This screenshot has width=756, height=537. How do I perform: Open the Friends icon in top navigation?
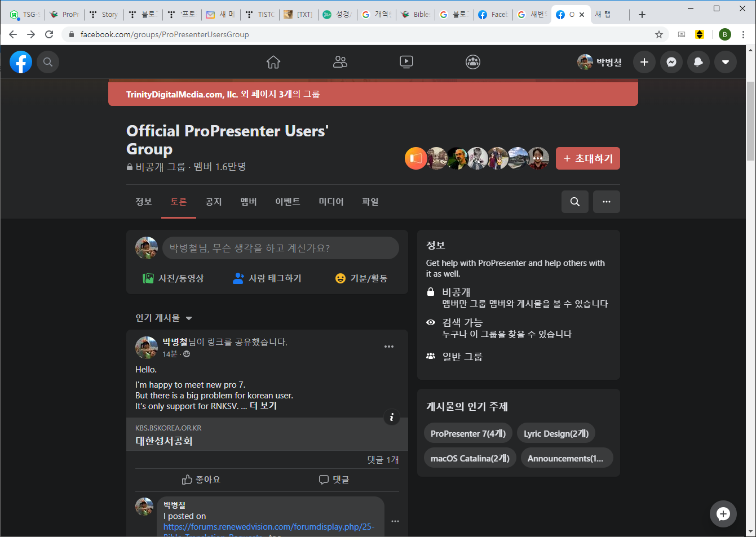(340, 62)
